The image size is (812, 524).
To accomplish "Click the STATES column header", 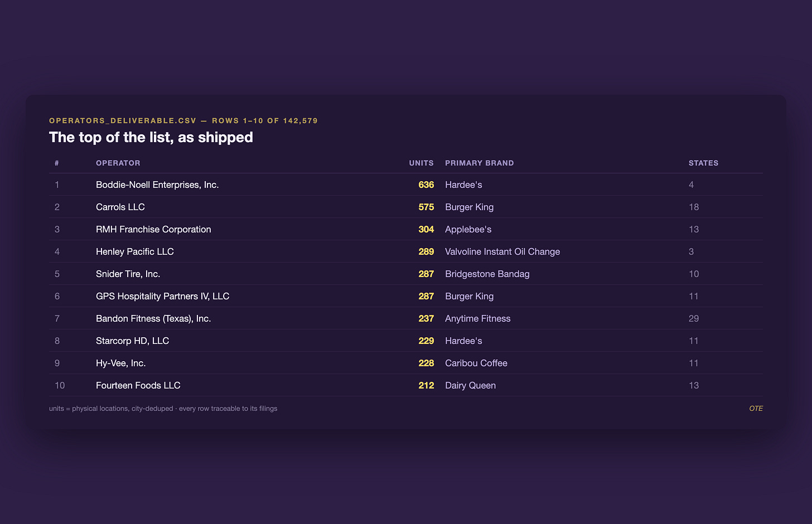I will (704, 163).
